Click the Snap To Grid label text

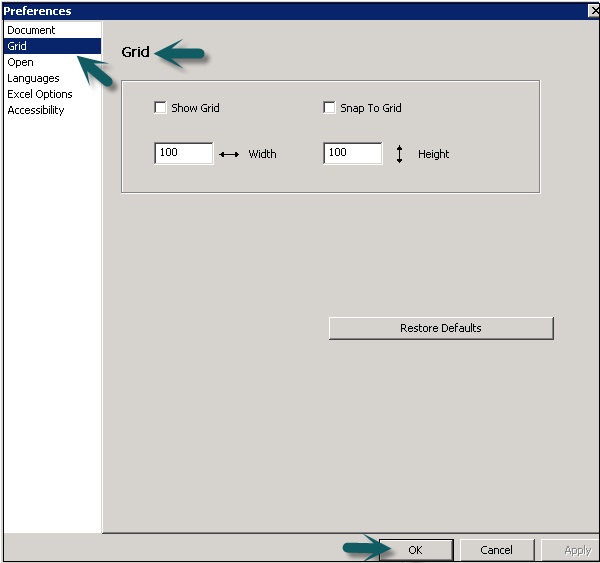(370, 108)
